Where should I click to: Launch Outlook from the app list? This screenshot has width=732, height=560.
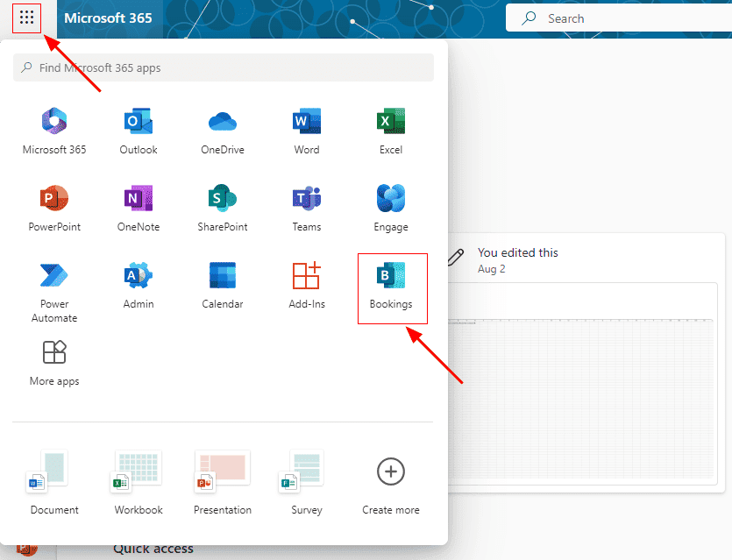139,131
